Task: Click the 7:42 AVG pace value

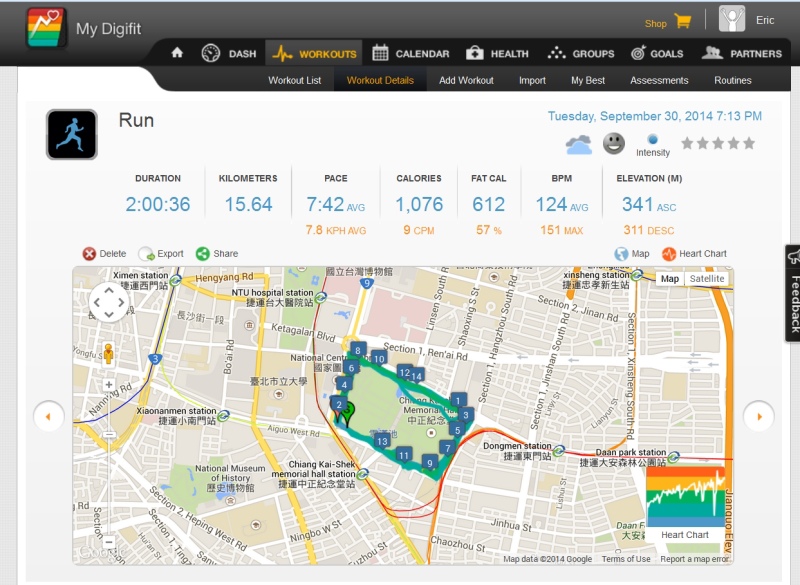Action: pos(336,205)
